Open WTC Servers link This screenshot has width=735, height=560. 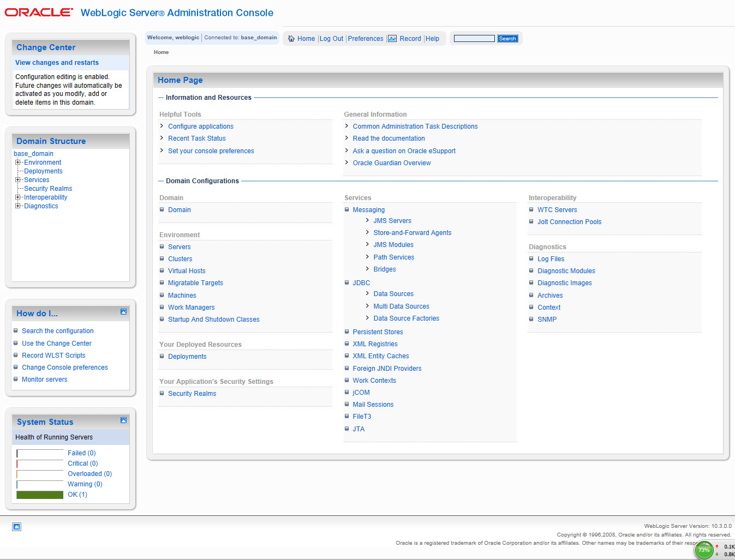(557, 210)
